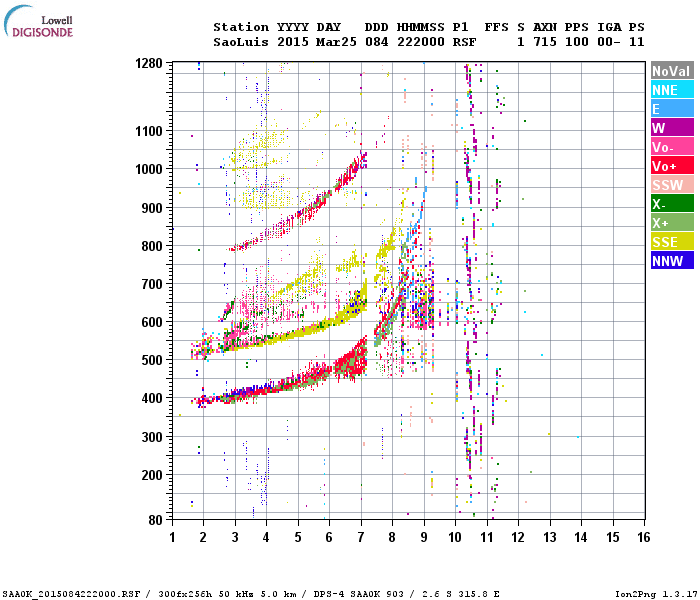Viewport: 700px width, 600px height.
Task: Click frequency axis label 10
Action: coord(455,537)
